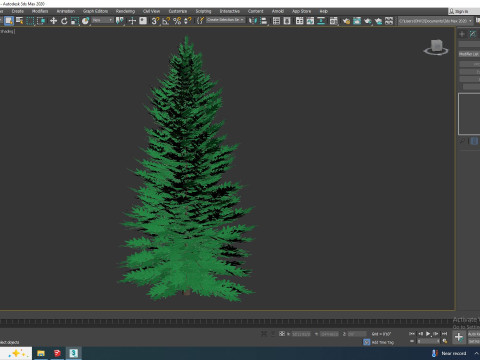The height and width of the screenshot is (360, 480).
Task: Click the Select and Manipulate icon
Action: (132, 21)
